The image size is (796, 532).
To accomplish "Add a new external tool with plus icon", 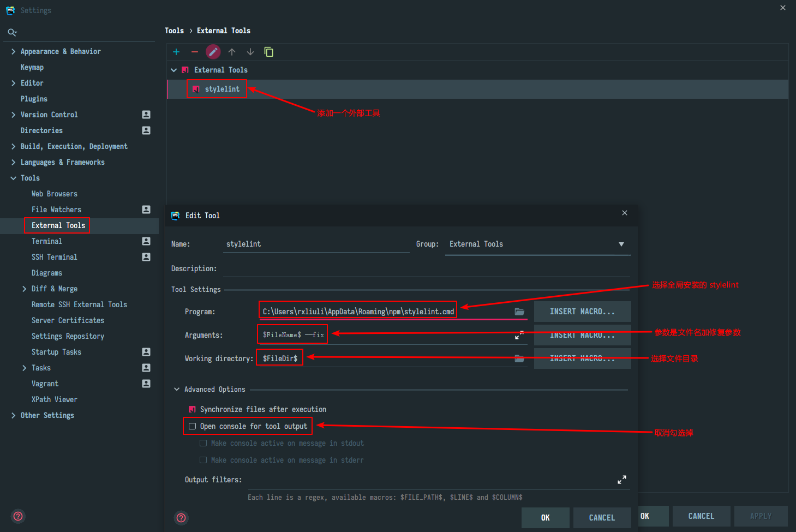I will click(x=176, y=52).
